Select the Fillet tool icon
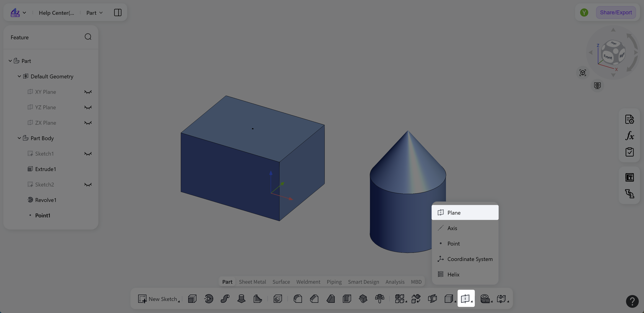The width and height of the screenshot is (644, 313). (x=298, y=298)
